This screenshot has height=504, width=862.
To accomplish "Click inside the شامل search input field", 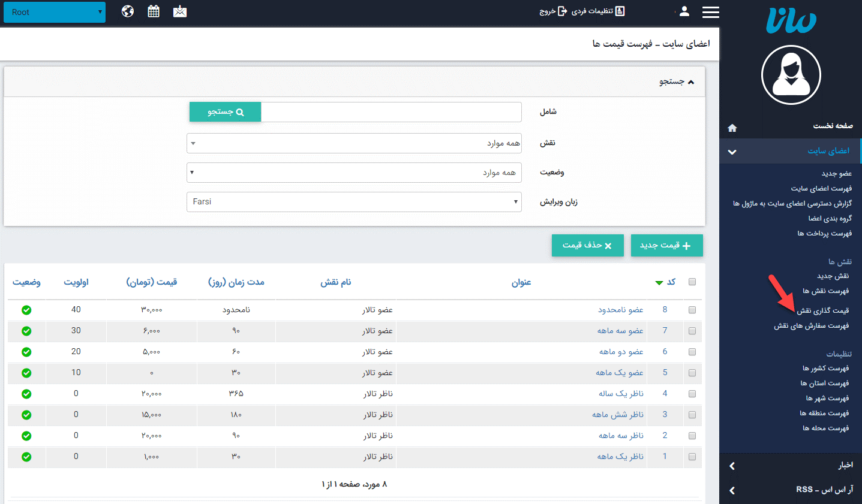I will (390, 111).
